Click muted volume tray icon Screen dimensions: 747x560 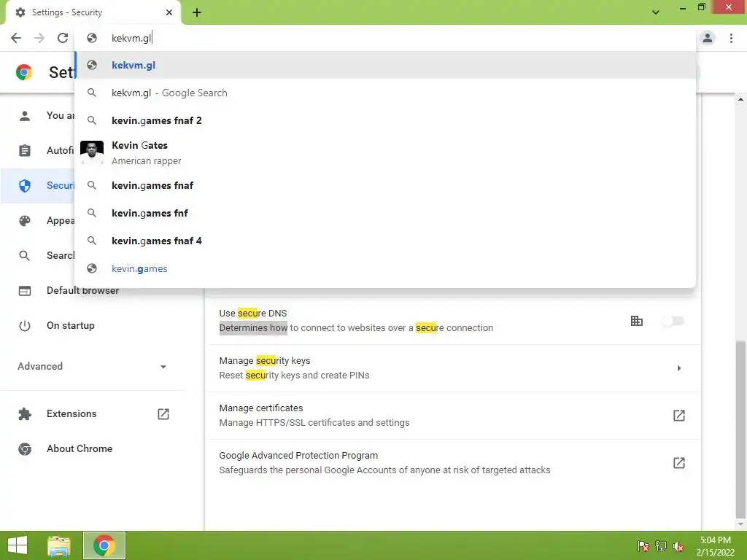678,546
